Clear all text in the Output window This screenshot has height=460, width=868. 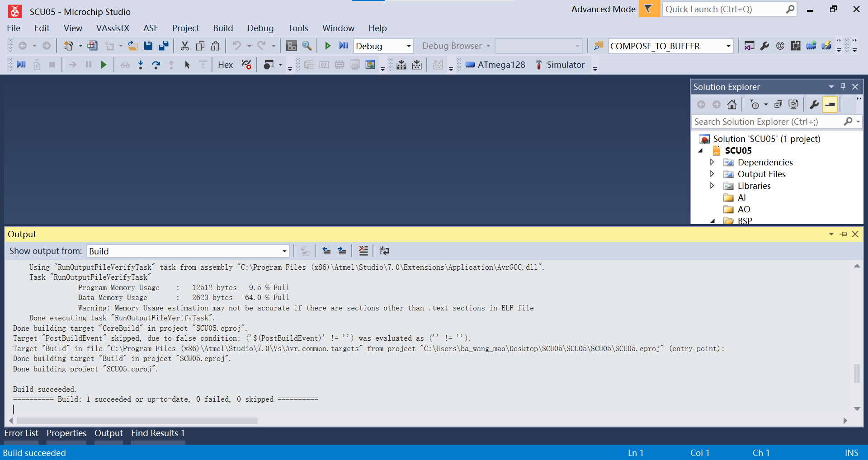click(x=363, y=251)
